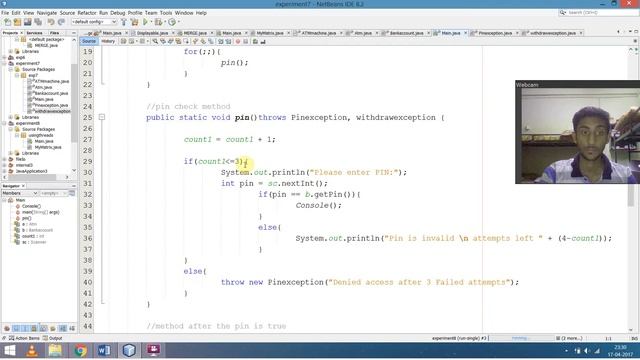Collapse experiment7 Source Packages node

(x=11, y=69)
